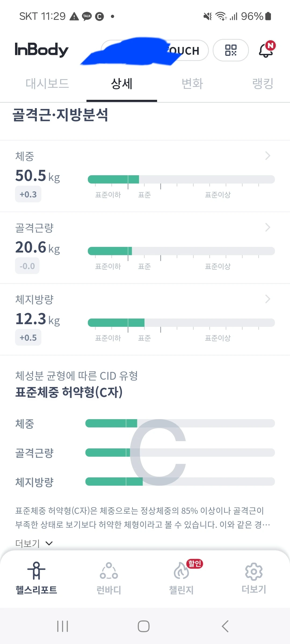Viewport: 290px width, 644px height.
Task: Switch to the 변화 tab
Action: [192, 83]
